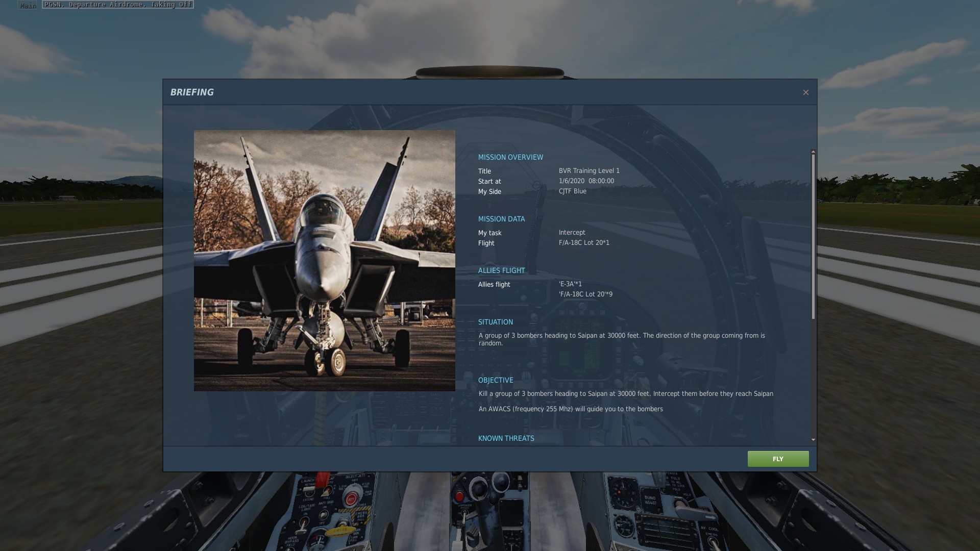This screenshot has width=980, height=551.
Task: Click the BVR Training Level 1 title
Action: 589,171
